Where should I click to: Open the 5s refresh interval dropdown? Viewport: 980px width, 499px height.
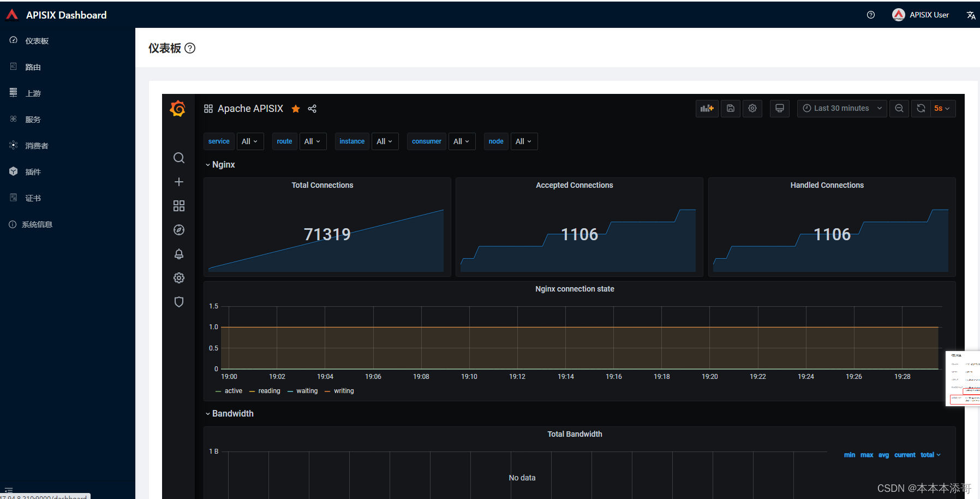(x=942, y=108)
